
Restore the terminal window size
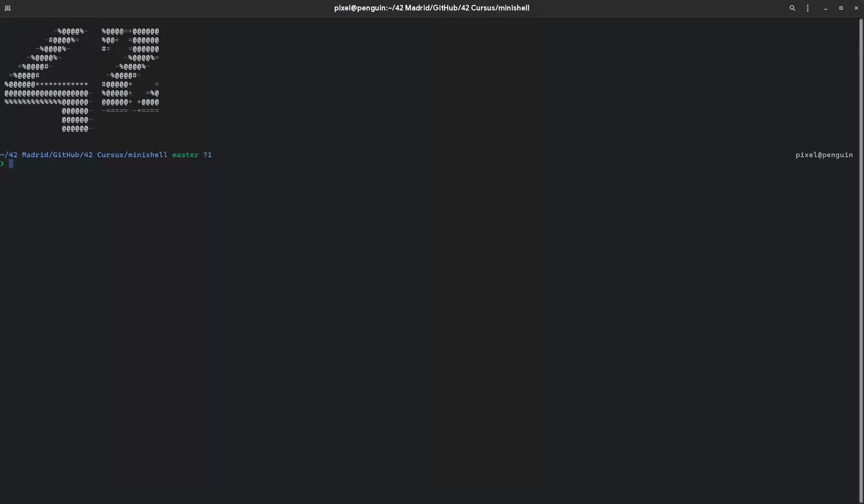(840, 8)
